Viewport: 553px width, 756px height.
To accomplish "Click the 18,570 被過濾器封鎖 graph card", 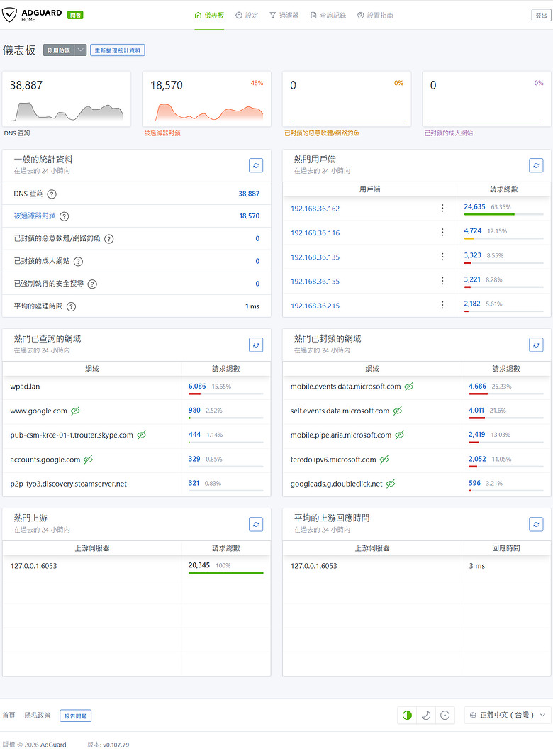I will [x=207, y=99].
